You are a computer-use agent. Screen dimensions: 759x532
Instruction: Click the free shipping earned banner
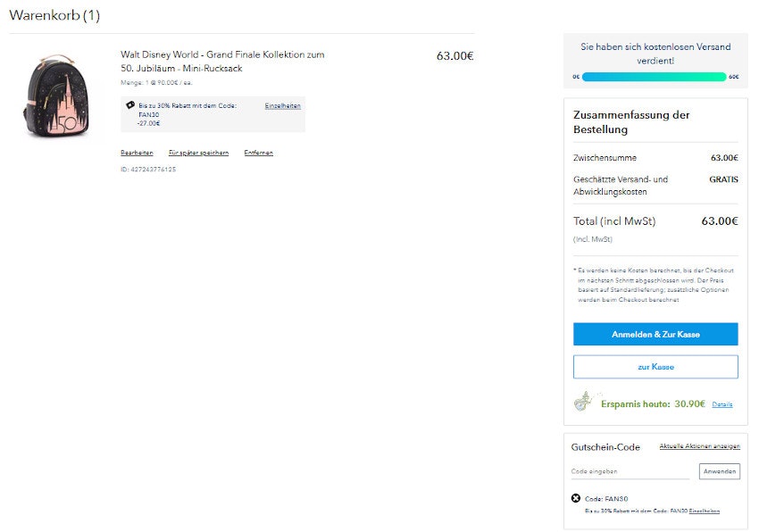tap(655, 53)
